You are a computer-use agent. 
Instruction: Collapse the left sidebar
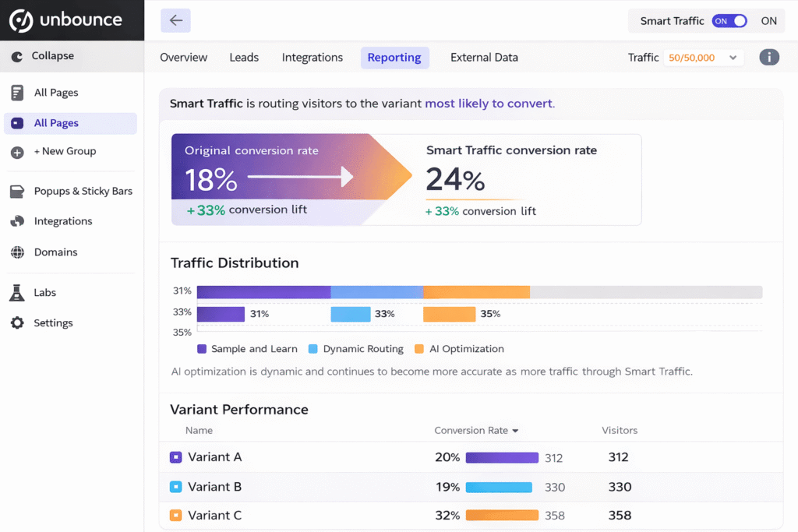[x=55, y=56]
